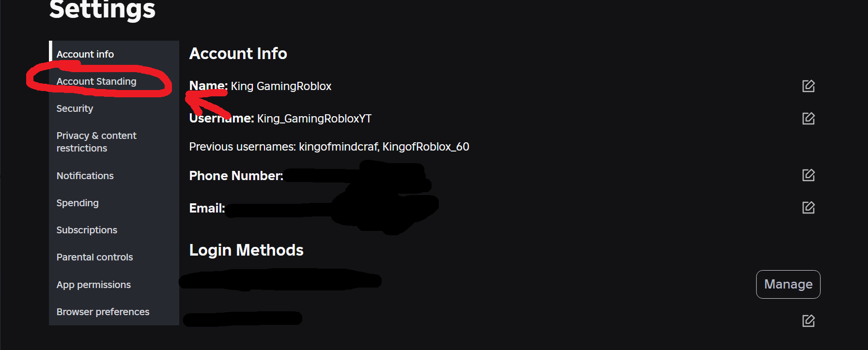
Task: Click the pencil icon beside Email
Action: click(808, 208)
